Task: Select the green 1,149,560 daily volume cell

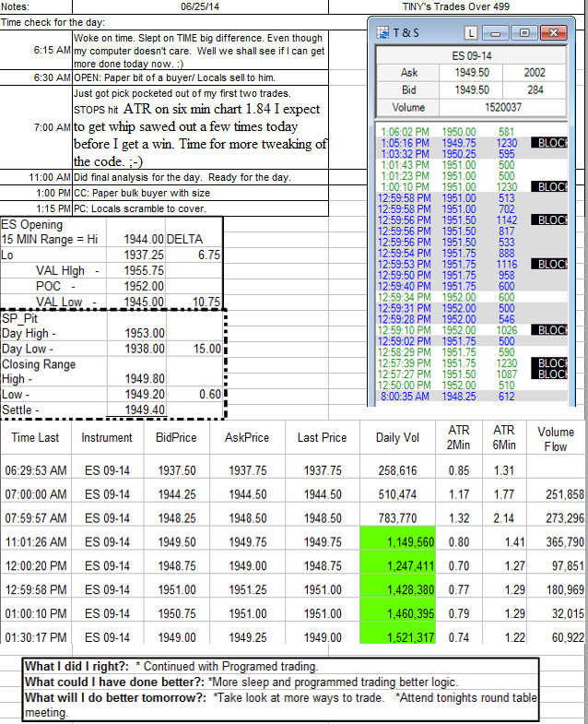Action: point(398,541)
